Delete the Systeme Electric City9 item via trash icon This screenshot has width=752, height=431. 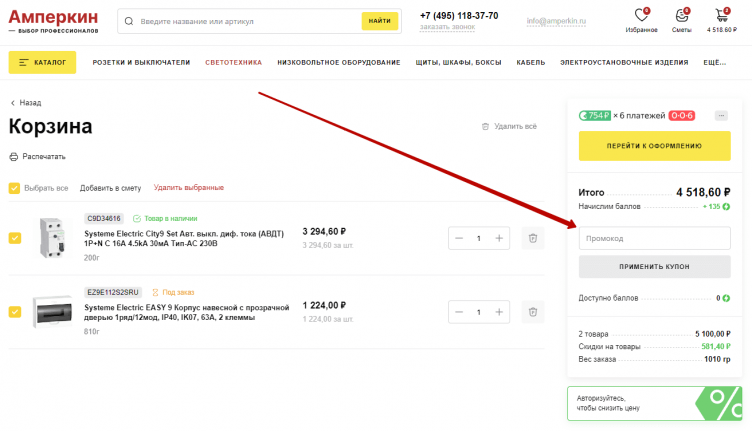point(533,238)
